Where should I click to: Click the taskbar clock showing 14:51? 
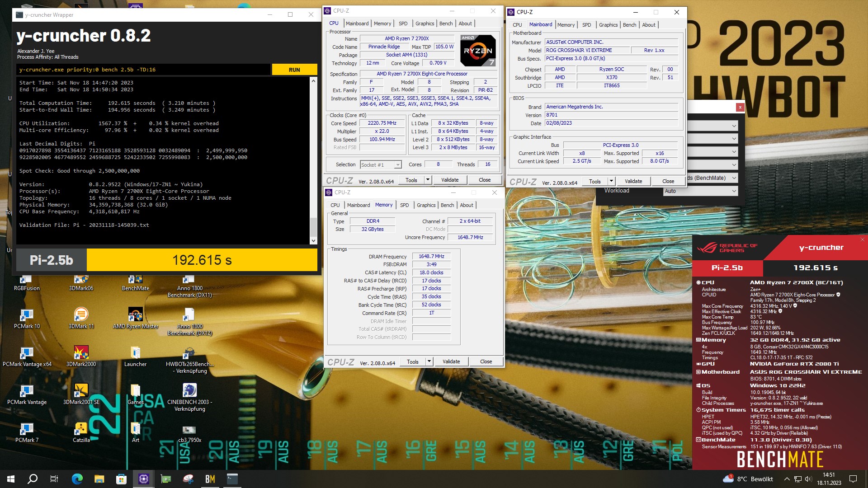829,479
